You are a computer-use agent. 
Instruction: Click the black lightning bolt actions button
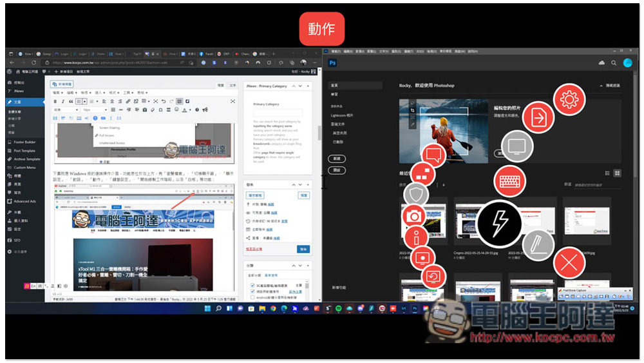pos(499,223)
